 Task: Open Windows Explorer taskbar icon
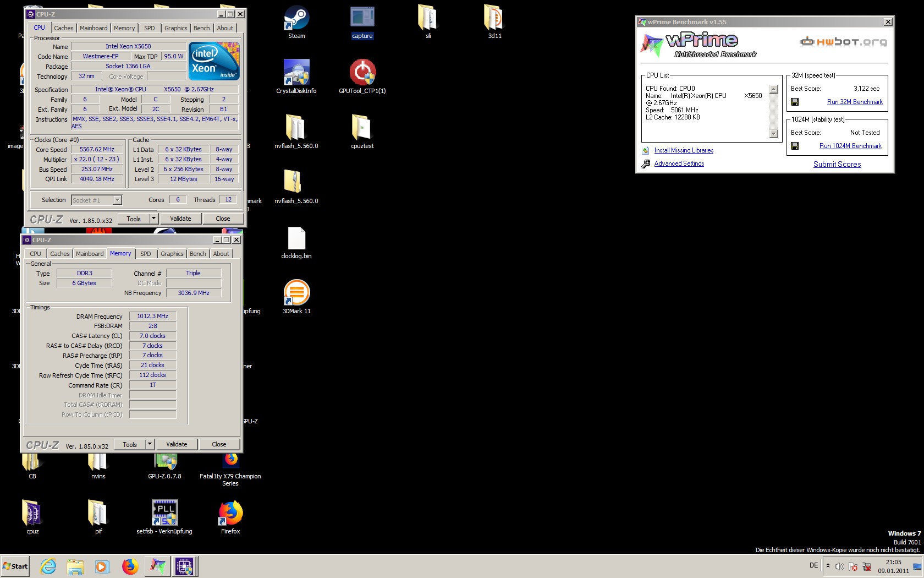coord(75,566)
